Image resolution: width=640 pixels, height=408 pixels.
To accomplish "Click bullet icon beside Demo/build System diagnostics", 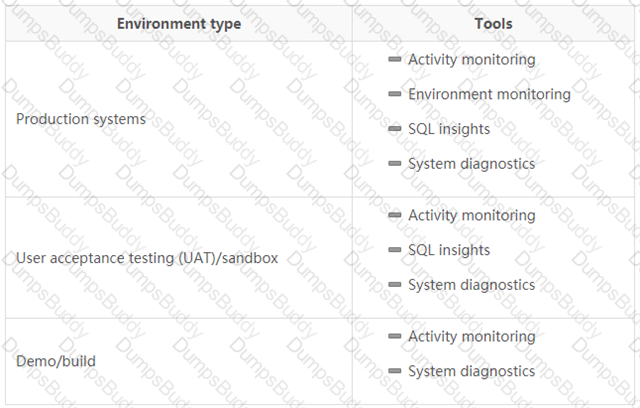I will coord(395,371).
